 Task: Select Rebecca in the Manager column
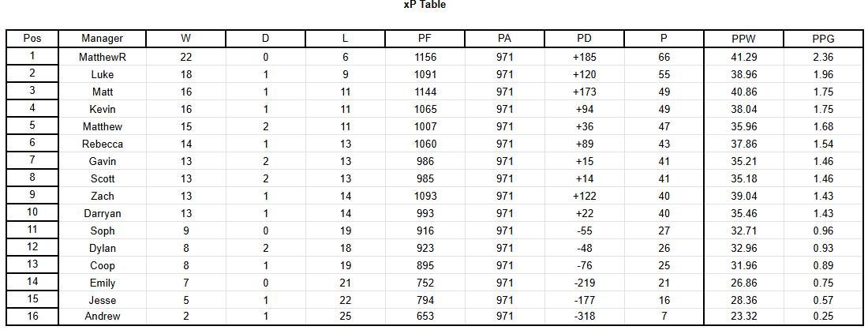click(103, 144)
